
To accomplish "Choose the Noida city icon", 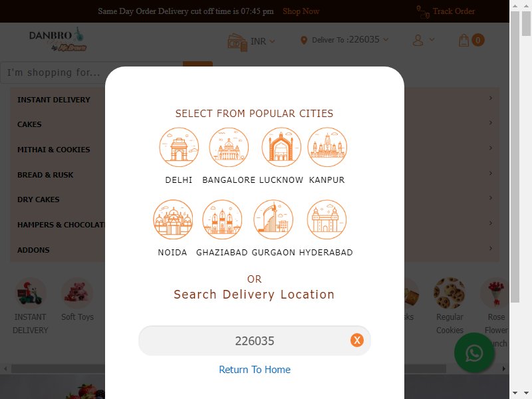I will [x=173, y=219].
